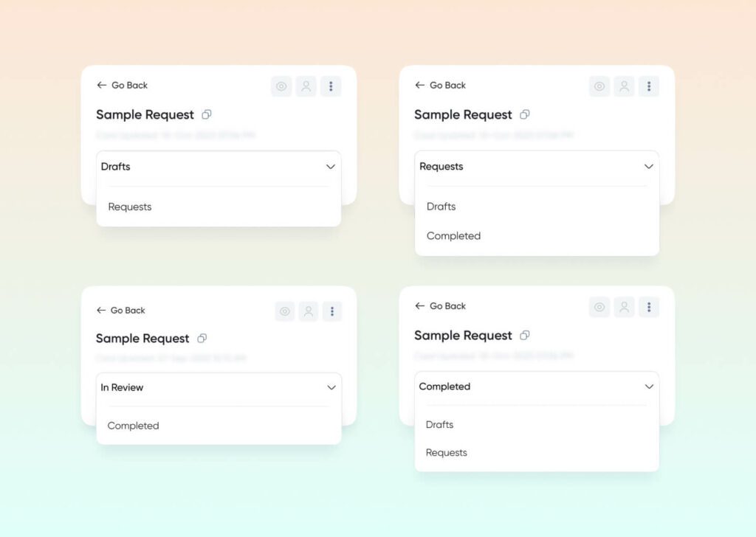Collapse the In Review dropdown chevron
The width and height of the screenshot is (756, 537).
331,387
